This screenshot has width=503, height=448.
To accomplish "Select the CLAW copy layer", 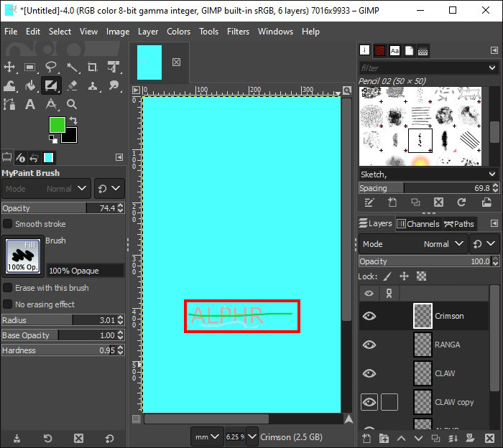I will [x=454, y=402].
